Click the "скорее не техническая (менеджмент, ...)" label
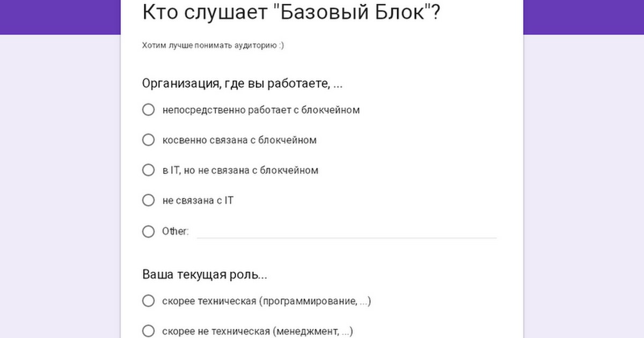This screenshot has height=338, width=644. tap(257, 331)
